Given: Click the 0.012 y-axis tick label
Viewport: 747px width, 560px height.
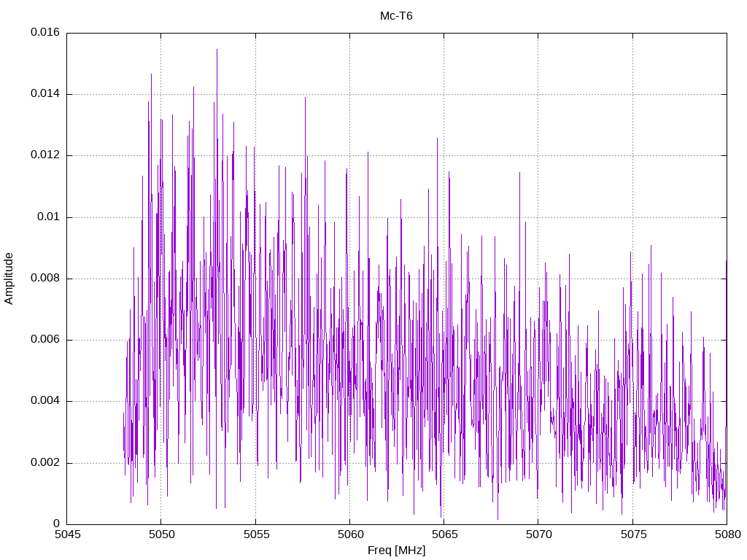Looking at the screenshot, I should 45,155.
